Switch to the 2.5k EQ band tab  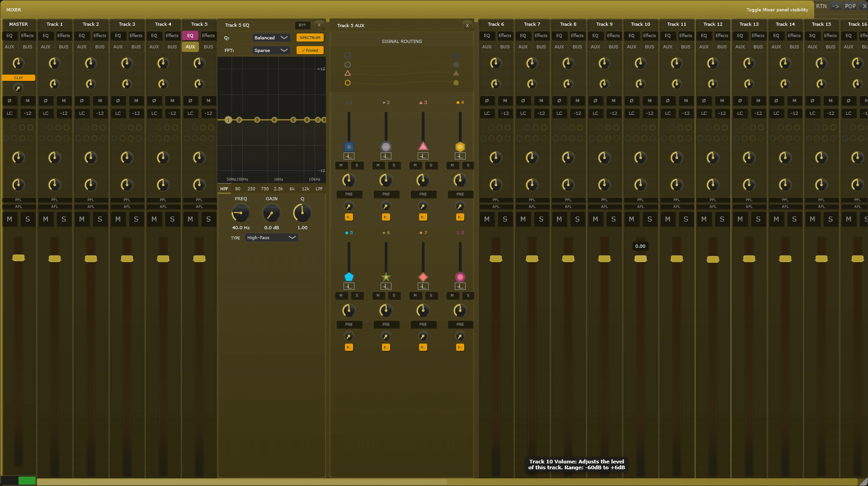click(x=278, y=189)
